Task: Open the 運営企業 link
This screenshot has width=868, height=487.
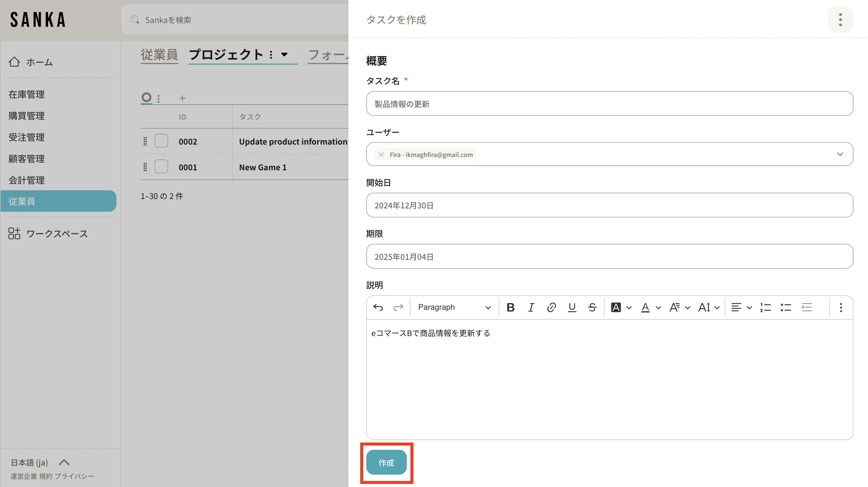Action: tap(24, 476)
